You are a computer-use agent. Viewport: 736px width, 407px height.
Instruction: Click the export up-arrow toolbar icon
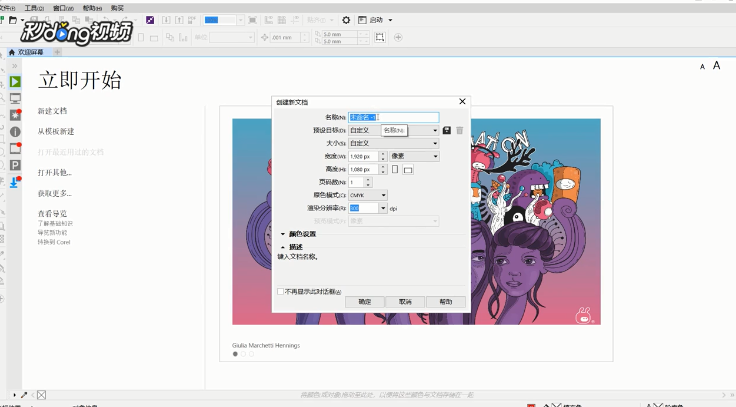[179, 20]
